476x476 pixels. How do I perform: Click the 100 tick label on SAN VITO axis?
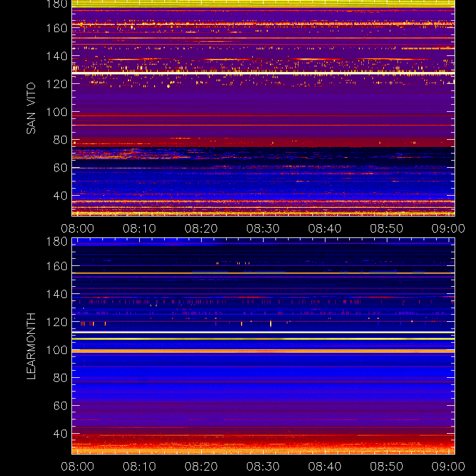(x=57, y=112)
